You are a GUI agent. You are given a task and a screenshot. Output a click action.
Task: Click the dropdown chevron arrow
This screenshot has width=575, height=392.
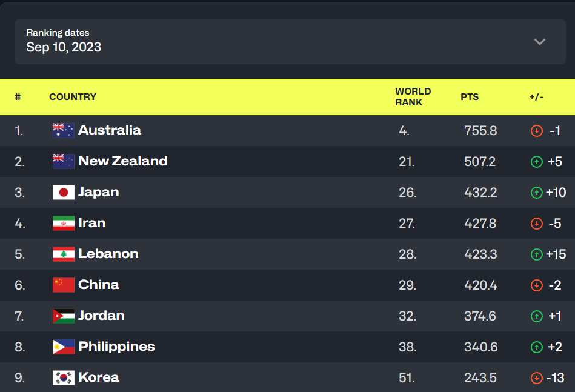(x=540, y=42)
